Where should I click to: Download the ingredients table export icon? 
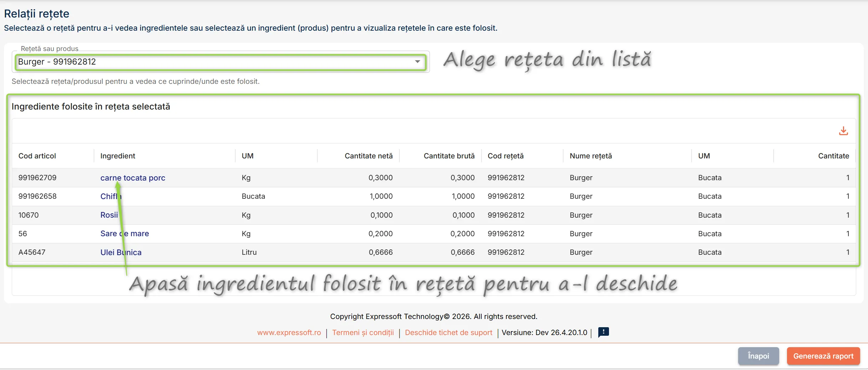click(x=843, y=131)
